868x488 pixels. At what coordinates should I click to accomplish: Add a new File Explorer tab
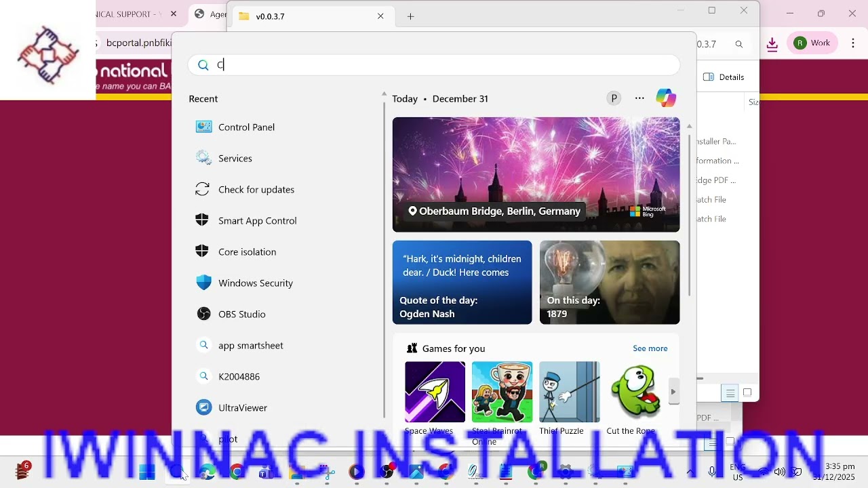[x=410, y=16]
